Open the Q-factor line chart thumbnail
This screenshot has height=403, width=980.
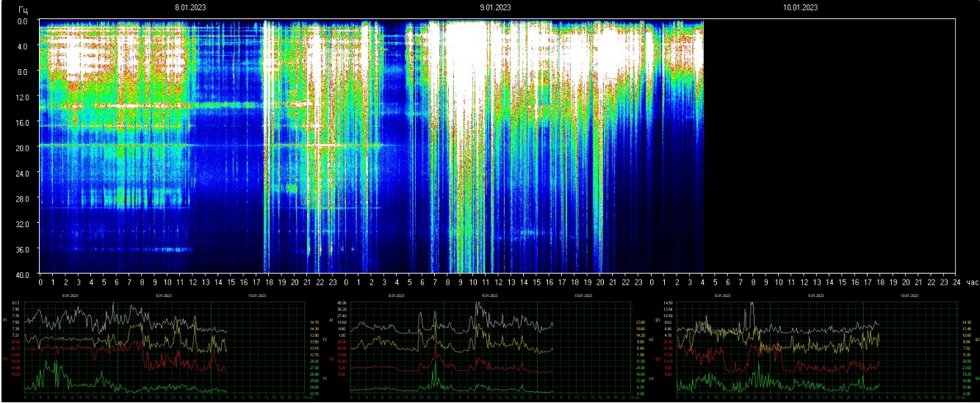coord(816,348)
